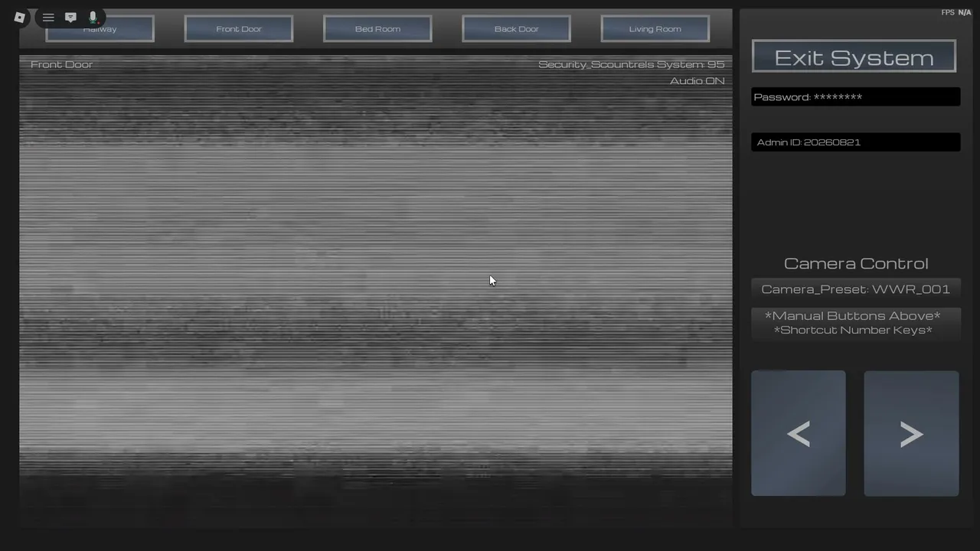Mute the microphone icon
Viewport: 980px width, 551px height.
(x=93, y=17)
